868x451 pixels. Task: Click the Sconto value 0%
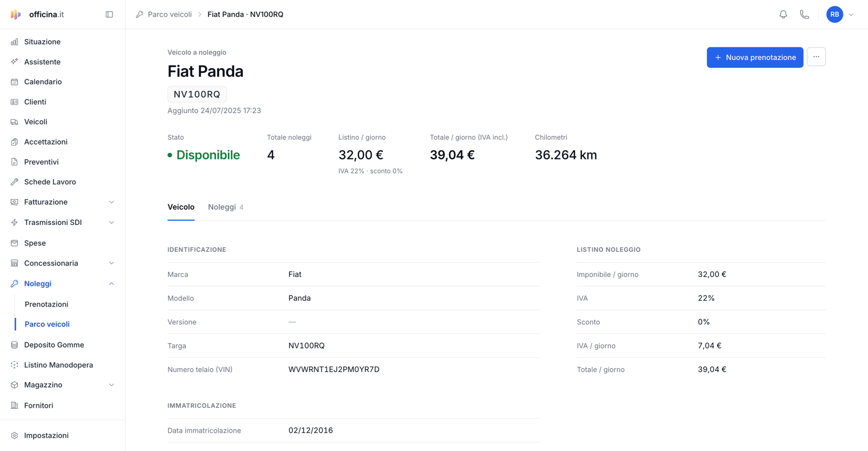click(x=704, y=322)
